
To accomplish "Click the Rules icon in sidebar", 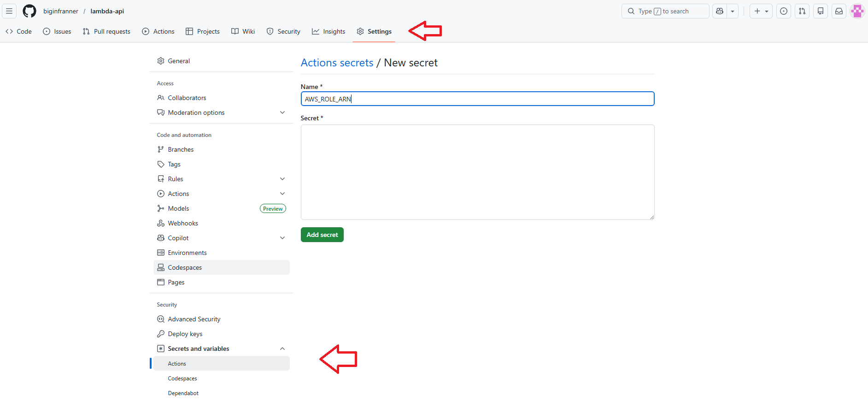I will [161, 179].
